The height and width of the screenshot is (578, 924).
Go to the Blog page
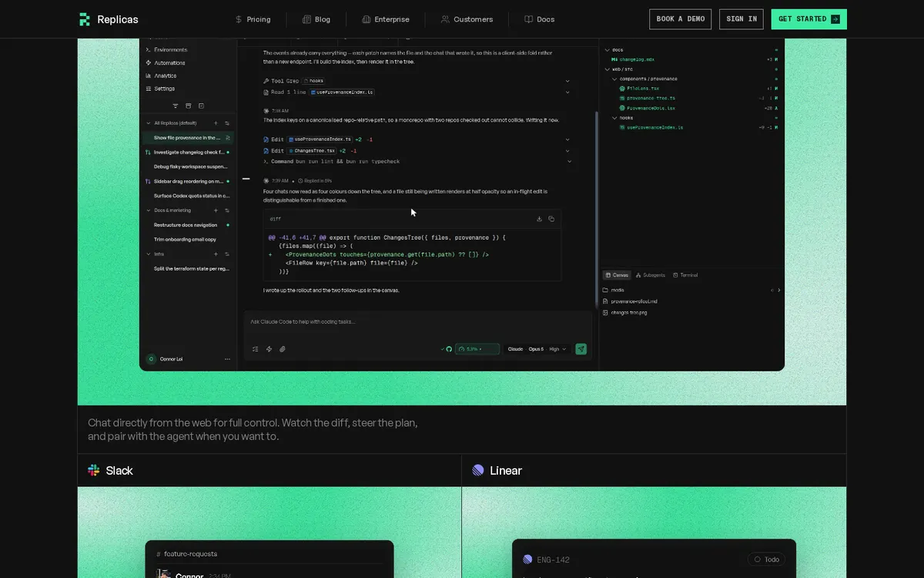pyautogui.click(x=316, y=19)
